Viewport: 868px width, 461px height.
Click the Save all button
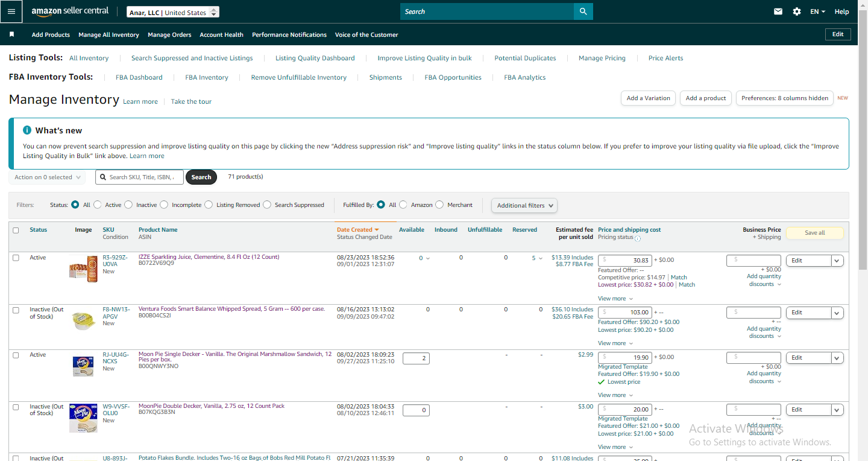point(815,233)
